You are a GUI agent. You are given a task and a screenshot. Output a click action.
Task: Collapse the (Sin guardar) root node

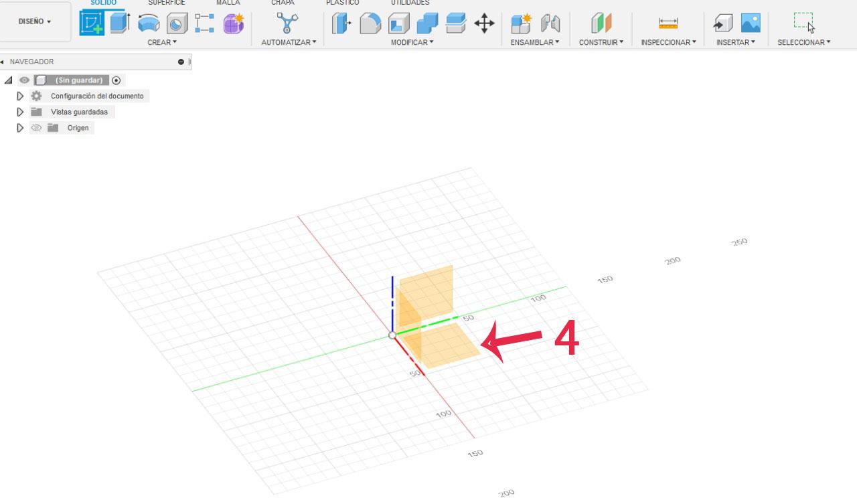pos(9,80)
